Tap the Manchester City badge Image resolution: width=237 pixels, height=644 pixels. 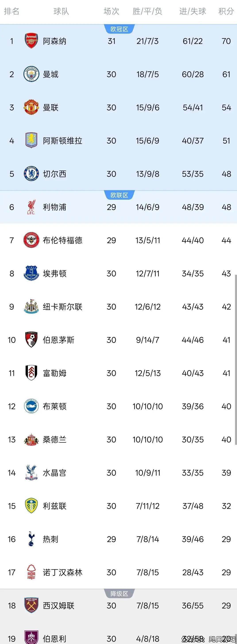click(x=31, y=74)
